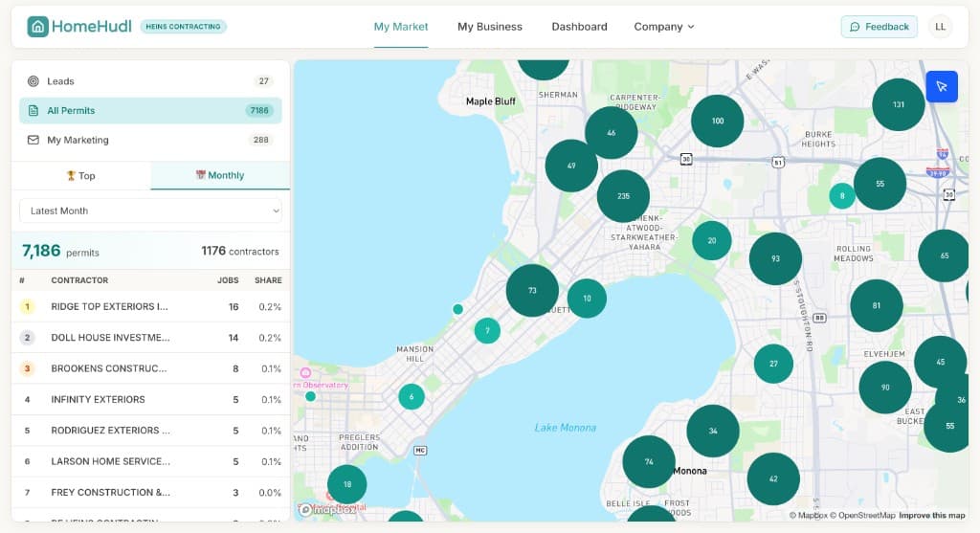This screenshot has width=980, height=533.
Task: Click the Leads target icon
Action: point(33,81)
